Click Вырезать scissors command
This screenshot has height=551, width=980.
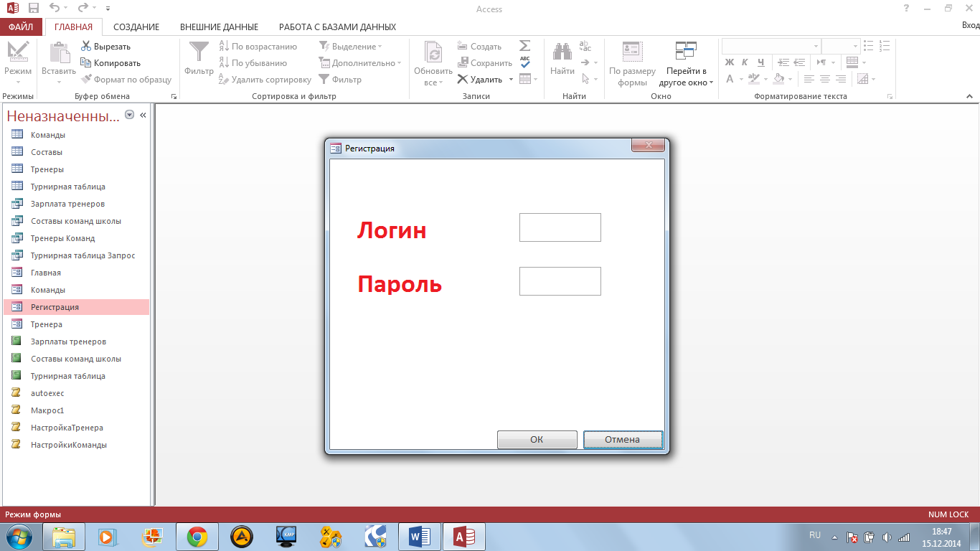[x=105, y=46]
